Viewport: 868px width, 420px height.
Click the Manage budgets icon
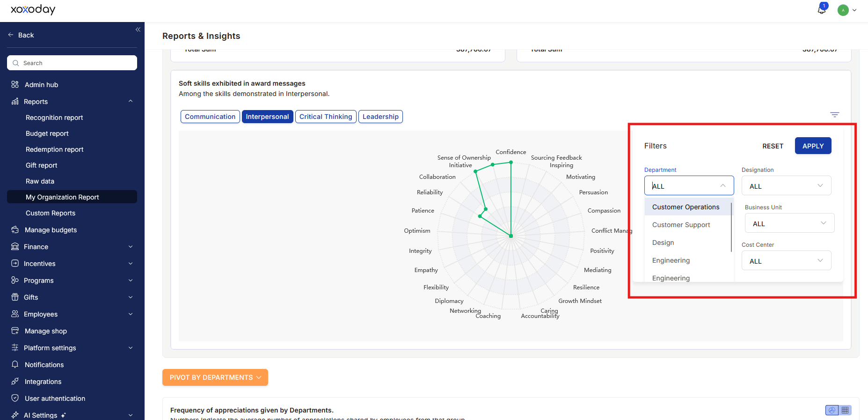pos(15,230)
